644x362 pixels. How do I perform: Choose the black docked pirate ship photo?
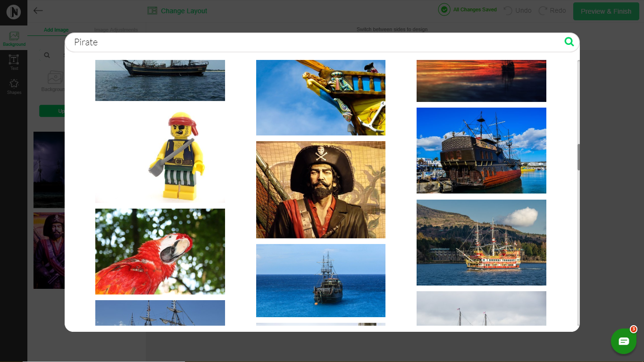[x=481, y=150]
